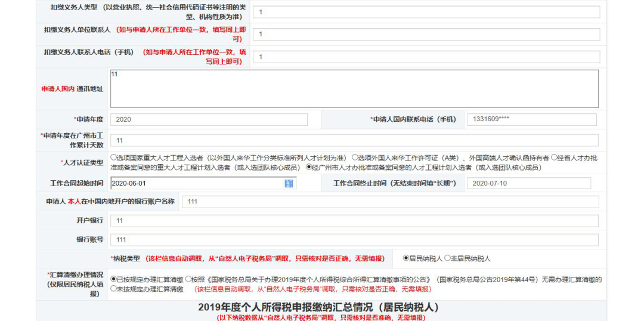Click the 广州市工作累计天数 input field
644x321 pixels.
(354, 140)
